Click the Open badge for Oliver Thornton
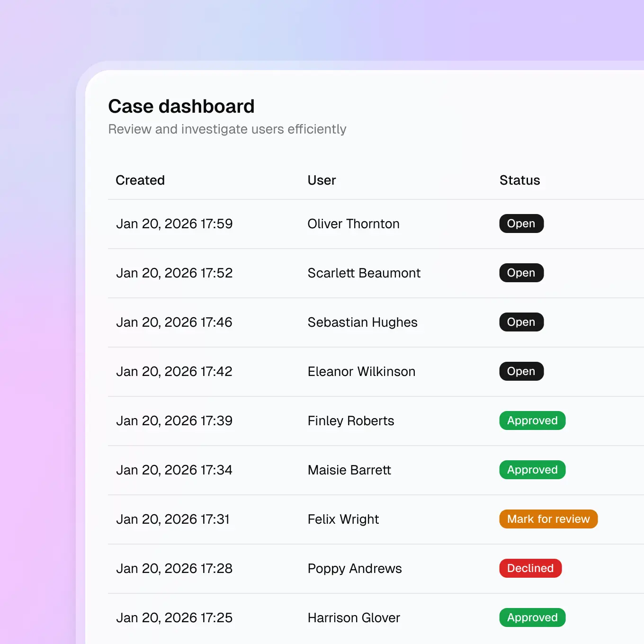The image size is (644, 644). click(x=521, y=224)
